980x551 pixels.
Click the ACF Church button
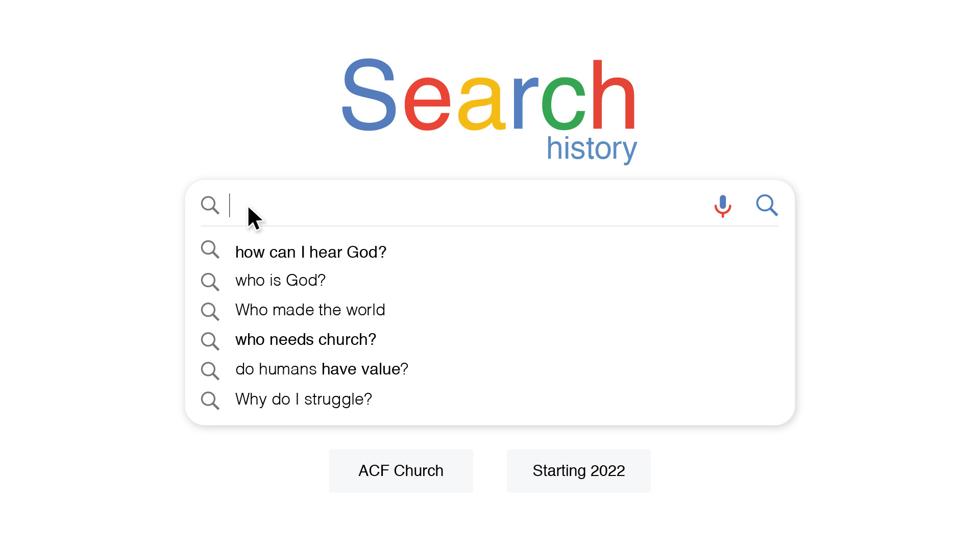click(401, 470)
